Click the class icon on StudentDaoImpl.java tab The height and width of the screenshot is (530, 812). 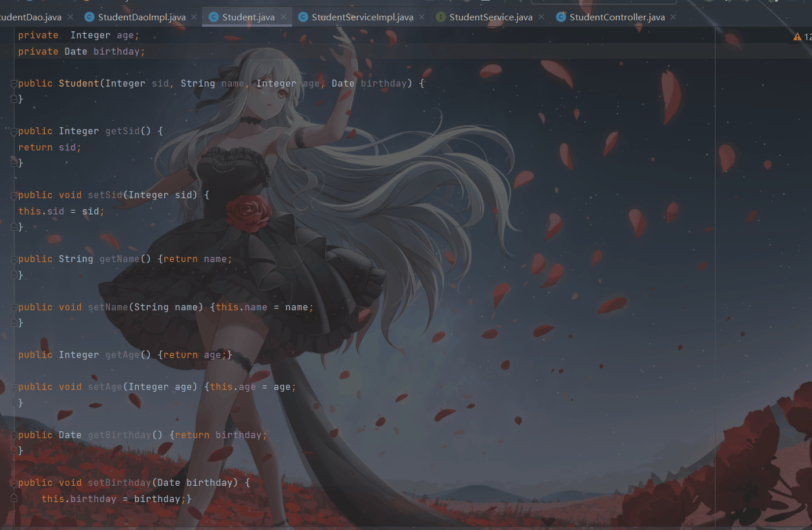coord(89,17)
